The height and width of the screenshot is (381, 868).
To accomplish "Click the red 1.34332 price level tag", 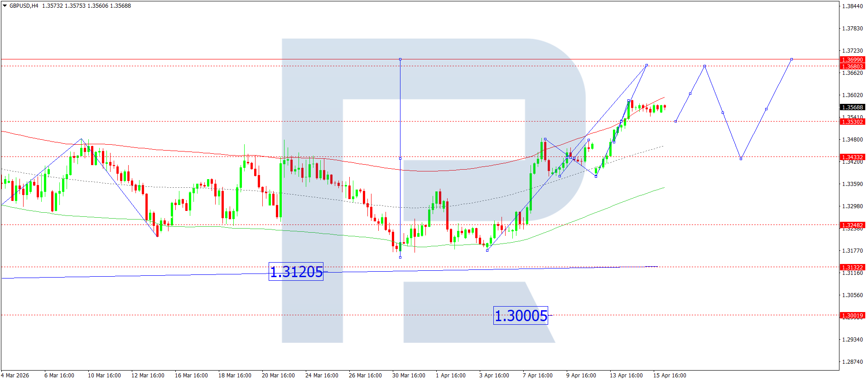I will click(852, 157).
